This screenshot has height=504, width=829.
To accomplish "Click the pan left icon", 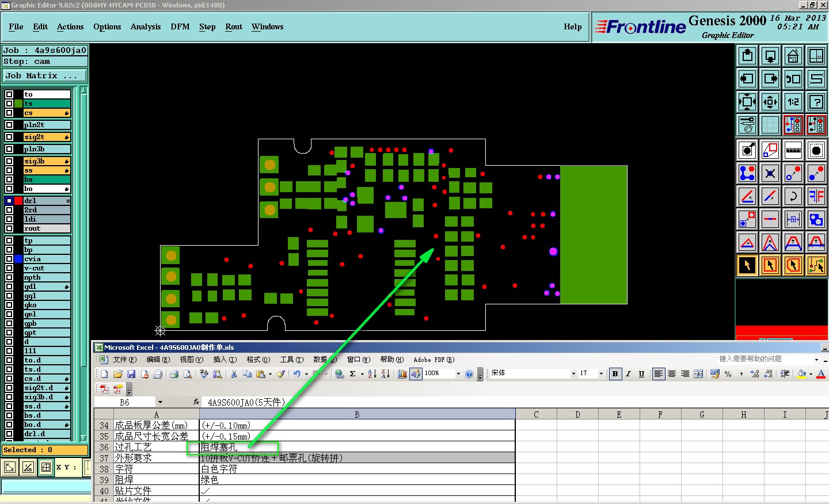I will (747, 79).
